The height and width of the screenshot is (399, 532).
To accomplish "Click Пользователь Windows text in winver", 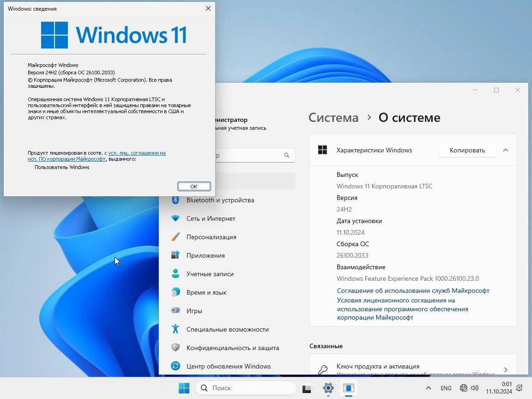I will tap(62, 167).
